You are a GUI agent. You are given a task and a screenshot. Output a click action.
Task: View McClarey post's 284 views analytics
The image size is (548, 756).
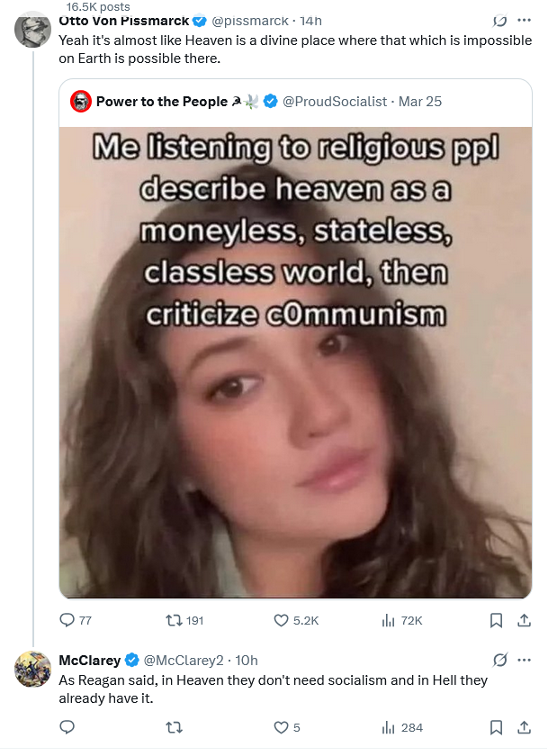tap(389, 727)
